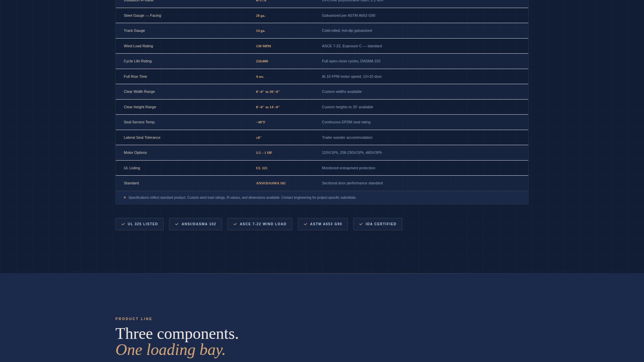Click the ASTM A653 G90 badge text
This screenshot has height=362, width=644.
(326, 224)
